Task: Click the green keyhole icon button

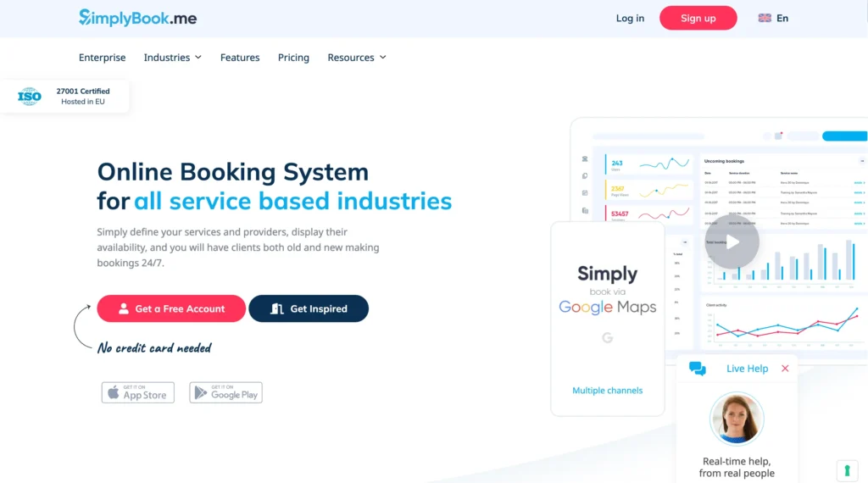Action: (x=847, y=471)
